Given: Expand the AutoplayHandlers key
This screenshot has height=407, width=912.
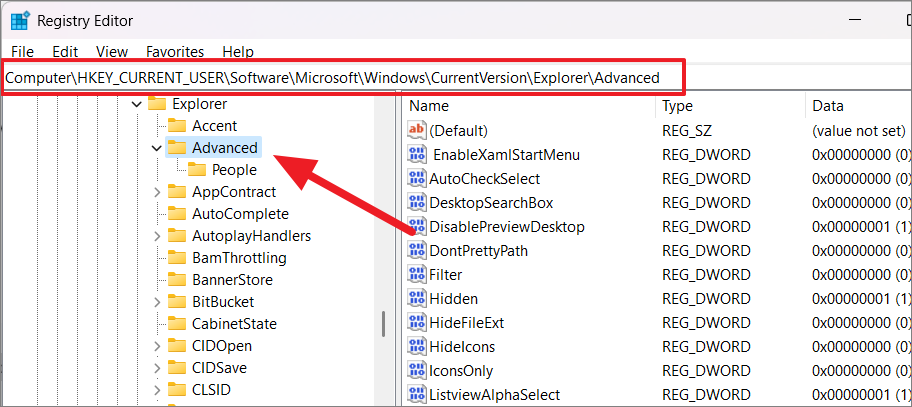Looking at the screenshot, I should [156, 236].
